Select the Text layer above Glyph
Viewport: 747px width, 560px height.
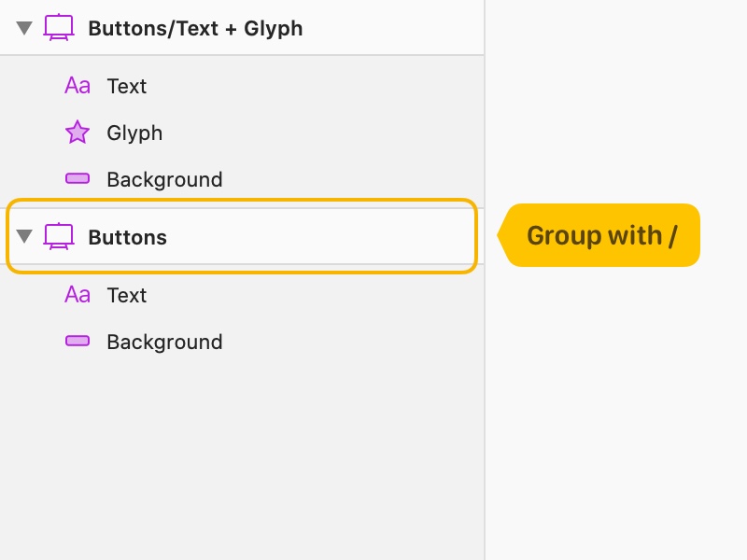coord(127,86)
